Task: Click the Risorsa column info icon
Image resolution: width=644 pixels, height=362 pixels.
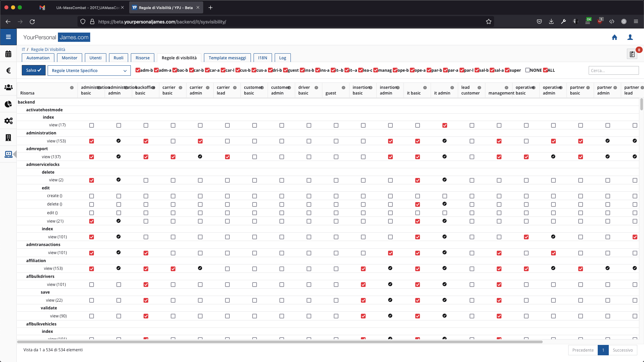Action: (72, 88)
